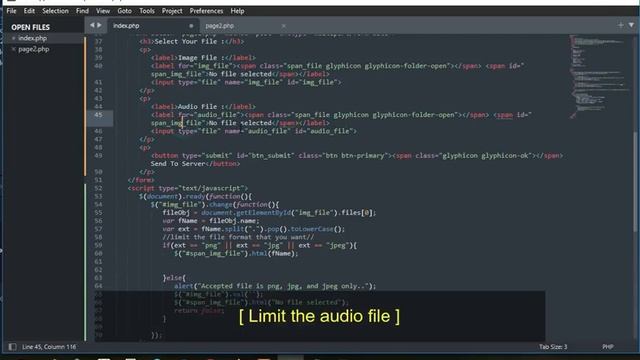This screenshot has height=360, width=640.
Task: Click "Send To Server" text on line 49
Action: tap(178, 164)
